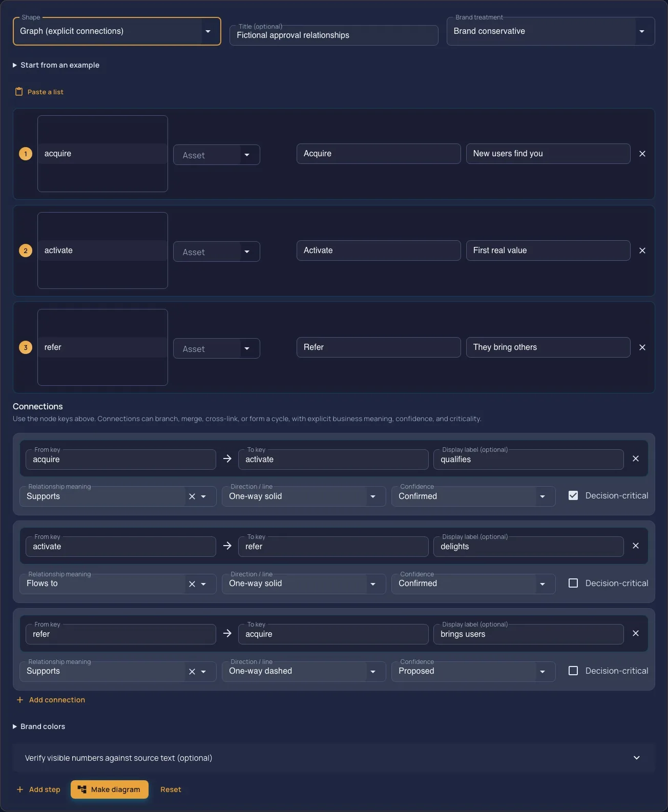Screen dimensions: 668x812
Task: Check Decision-critical for delights connection
Action: click(x=573, y=583)
